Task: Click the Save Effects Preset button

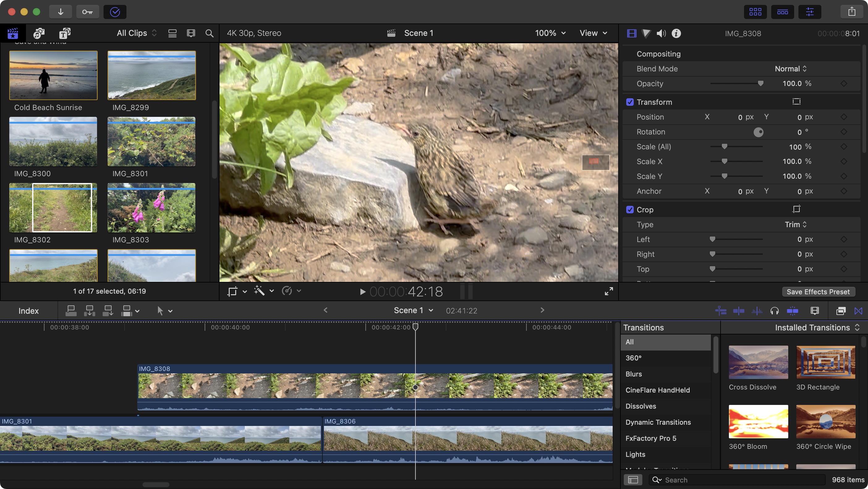Action: (819, 291)
